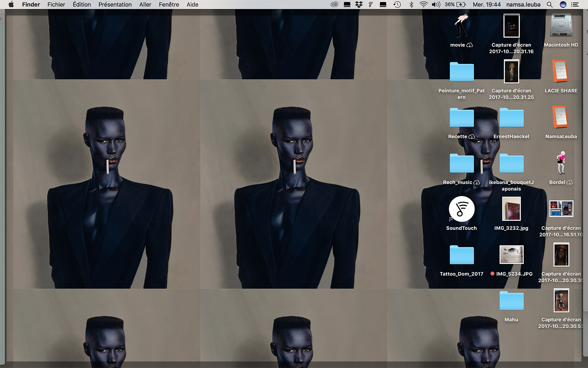This screenshot has height=368, width=588.
Task: Click the iCloud download badge beside Recette
Action: click(x=472, y=137)
